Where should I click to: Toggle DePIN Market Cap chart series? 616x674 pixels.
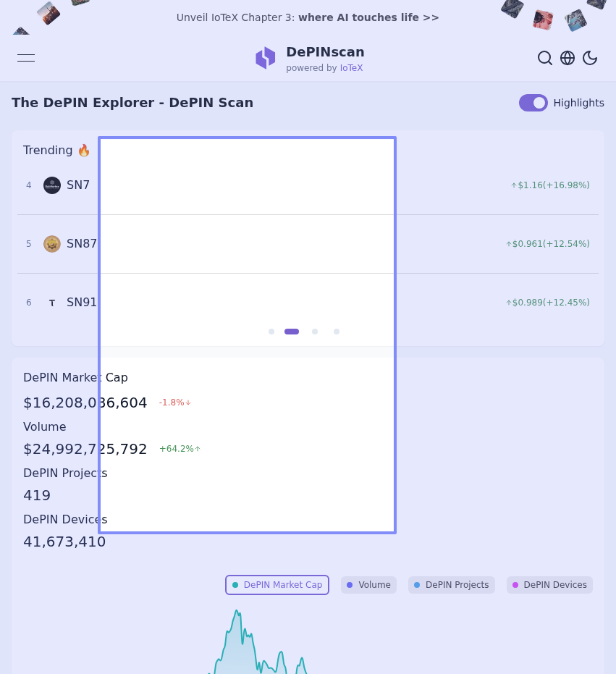[x=277, y=585]
